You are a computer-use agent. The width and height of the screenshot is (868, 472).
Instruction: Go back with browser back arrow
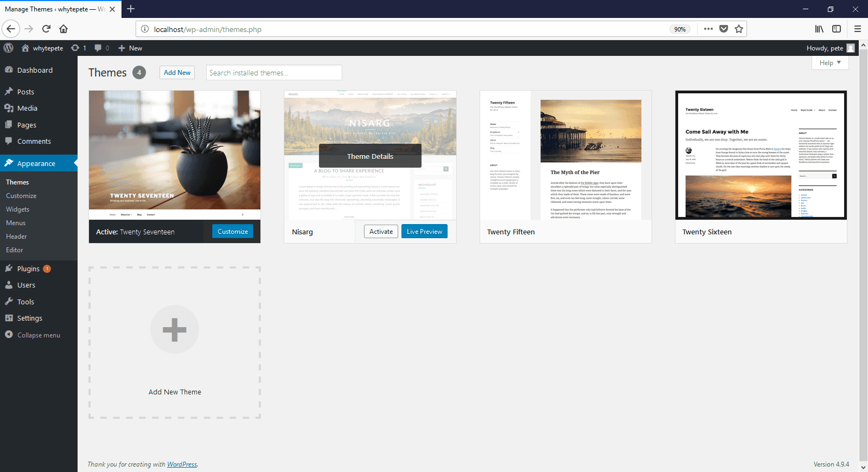tap(11, 29)
